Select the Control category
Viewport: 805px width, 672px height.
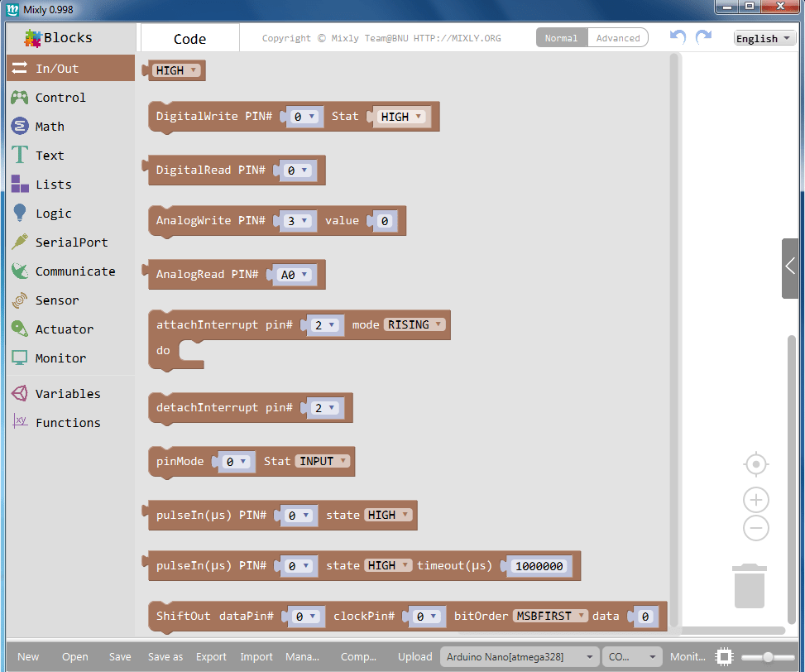(x=71, y=97)
